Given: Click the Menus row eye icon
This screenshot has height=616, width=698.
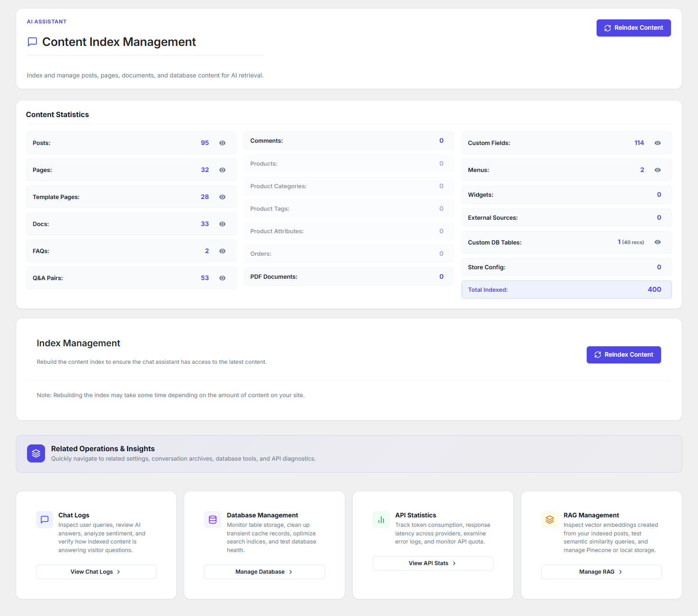Looking at the screenshot, I should tap(657, 170).
